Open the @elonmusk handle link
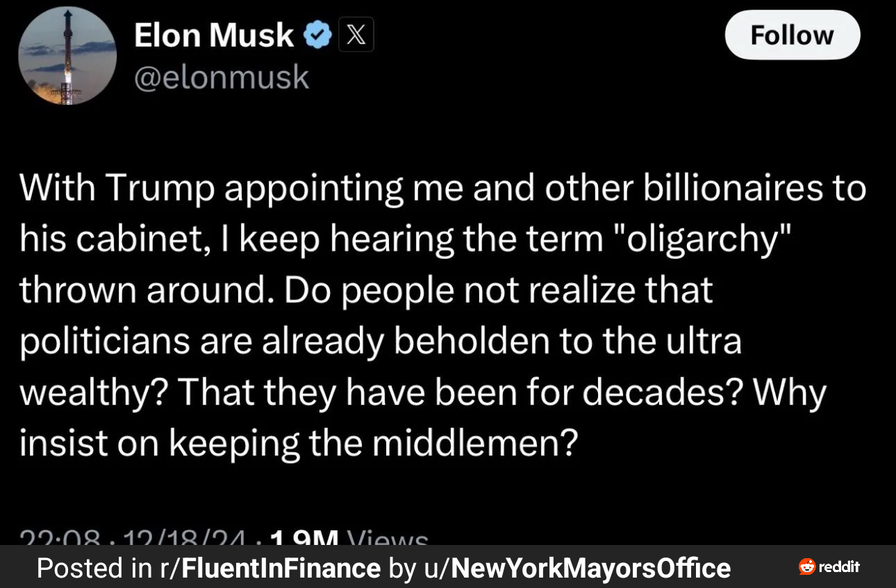Image resolution: width=896 pixels, height=588 pixels. (x=221, y=77)
